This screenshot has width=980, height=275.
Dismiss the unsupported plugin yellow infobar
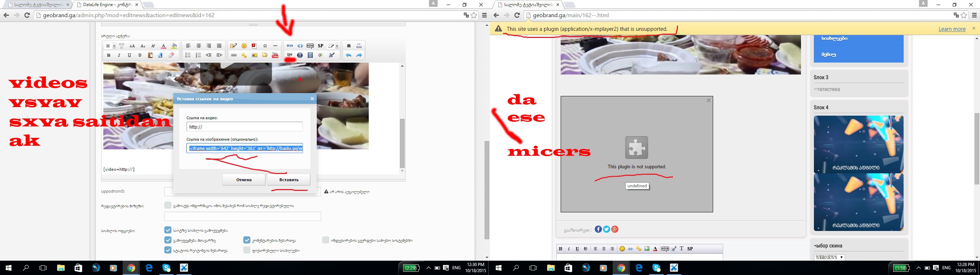pos(974,29)
